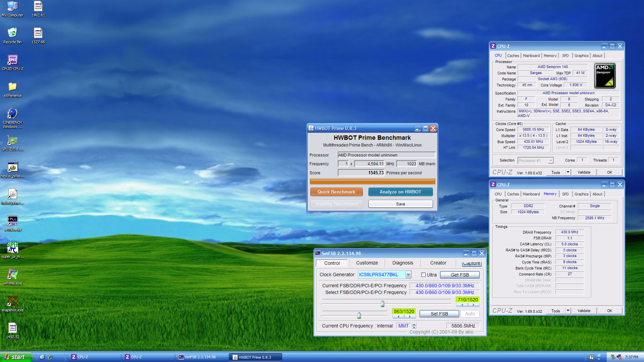Adjust the MMT frequency spinner
644x362 pixels.
(414, 326)
